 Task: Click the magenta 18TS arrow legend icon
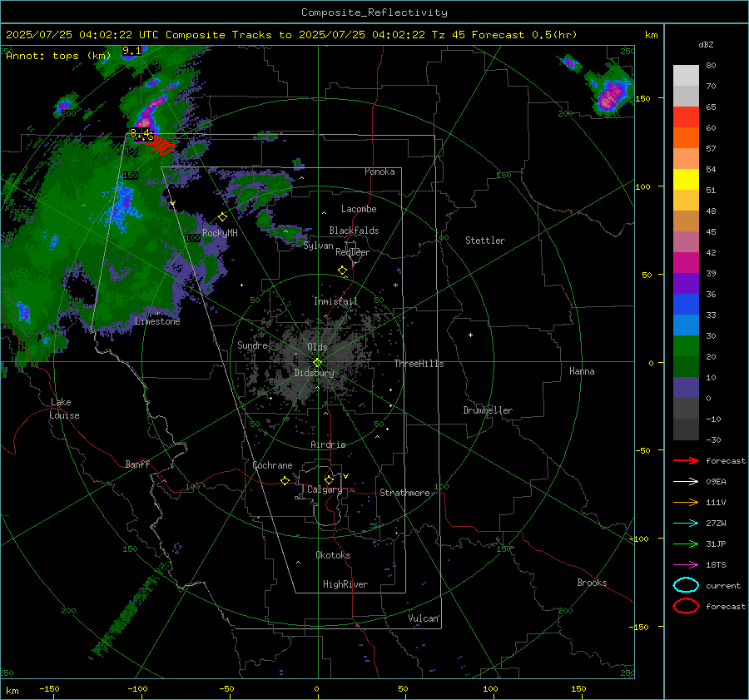click(x=686, y=565)
